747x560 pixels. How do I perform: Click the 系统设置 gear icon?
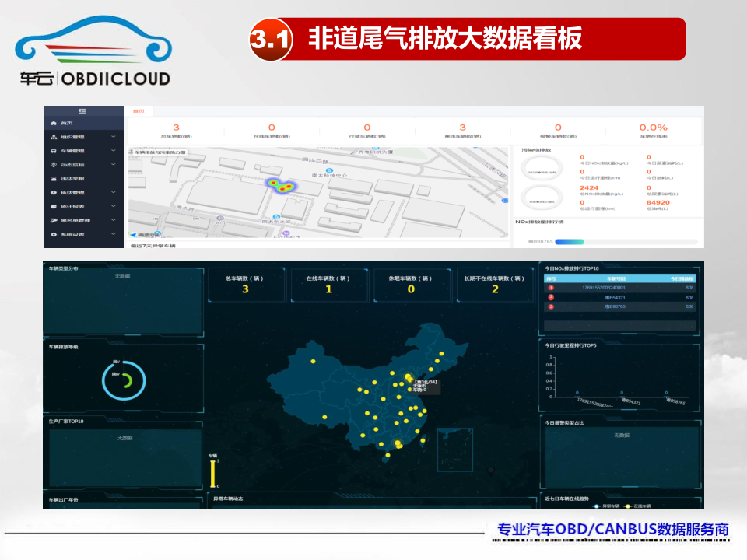[x=54, y=234]
